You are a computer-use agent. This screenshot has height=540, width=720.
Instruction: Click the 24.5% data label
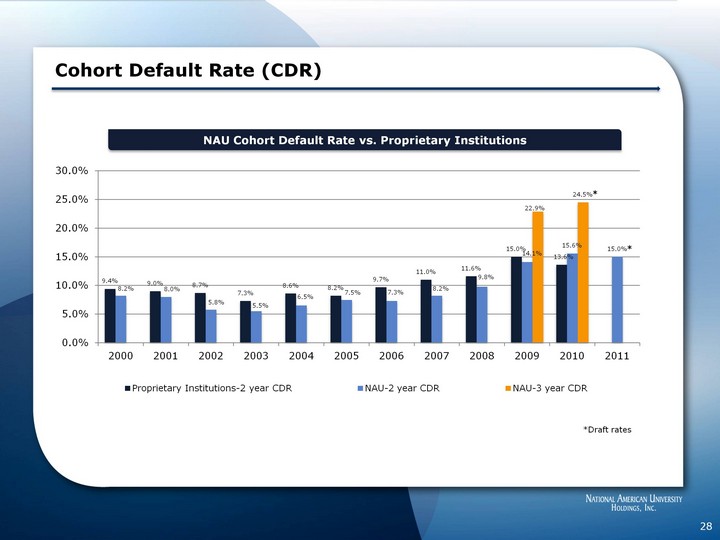coord(582,195)
